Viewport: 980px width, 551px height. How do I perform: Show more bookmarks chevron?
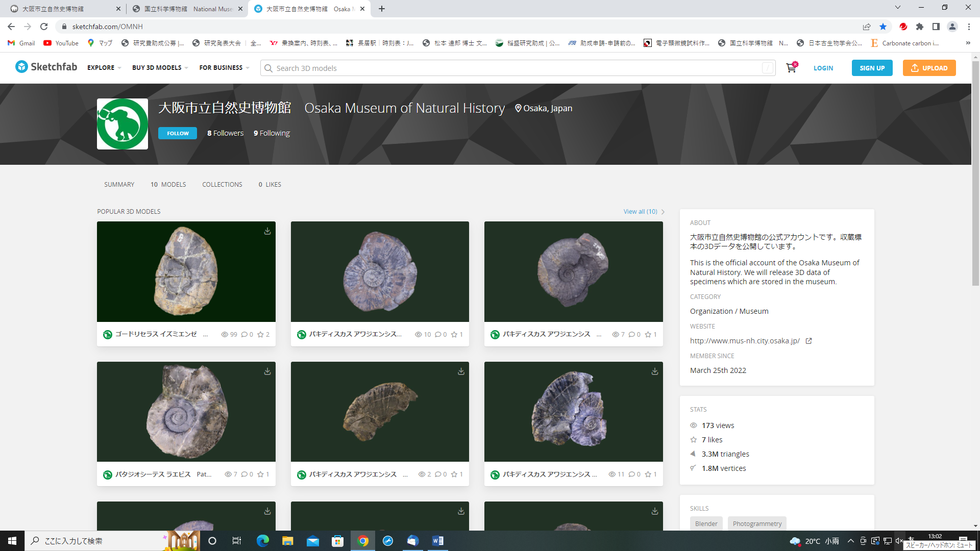(x=968, y=43)
